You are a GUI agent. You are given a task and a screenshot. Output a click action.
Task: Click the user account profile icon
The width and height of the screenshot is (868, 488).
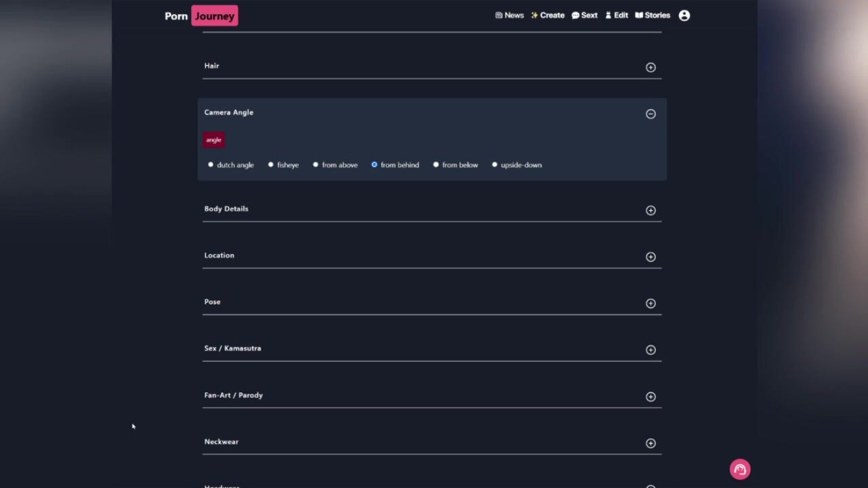684,16
